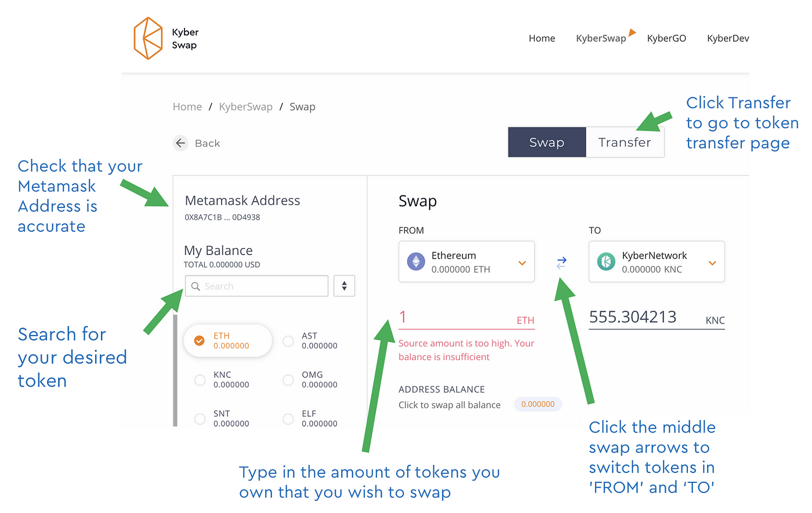Select the KNC token radio button
812x513 pixels.
(200, 380)
